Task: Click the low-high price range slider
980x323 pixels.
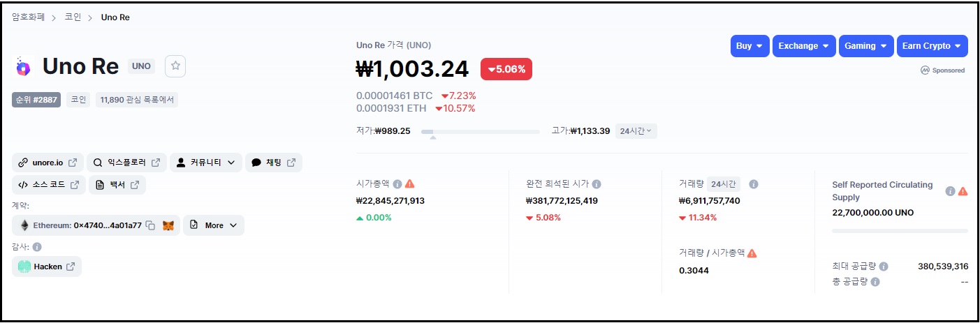Action: click(x=480, y=131)
